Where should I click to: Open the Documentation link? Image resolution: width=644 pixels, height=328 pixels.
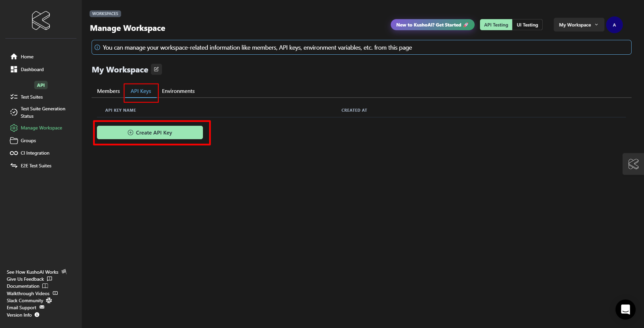23,286
